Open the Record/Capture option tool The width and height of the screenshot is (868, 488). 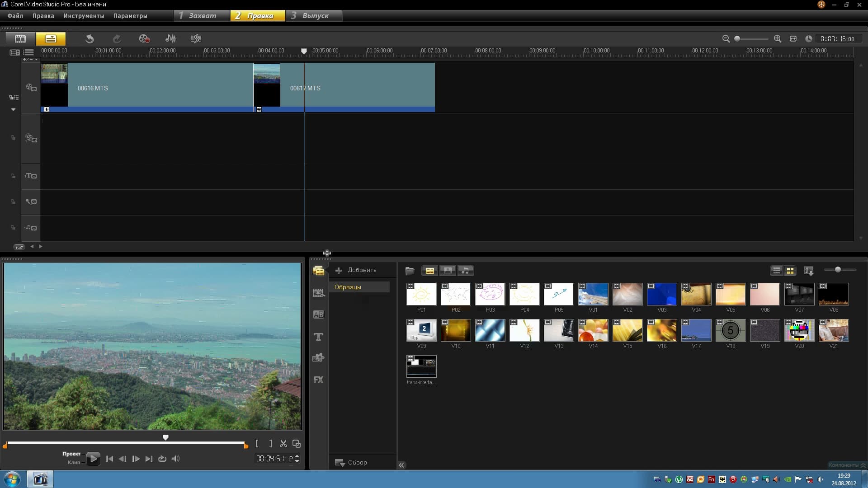tap(144, 39)
